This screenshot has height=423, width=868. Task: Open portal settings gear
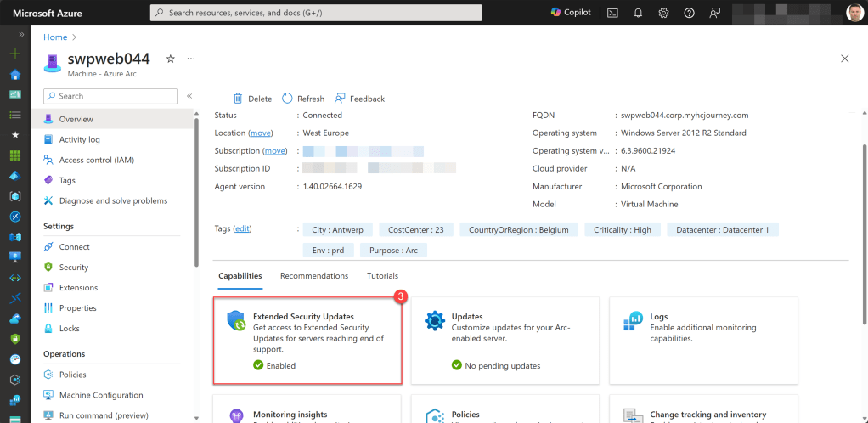(663, 13)
